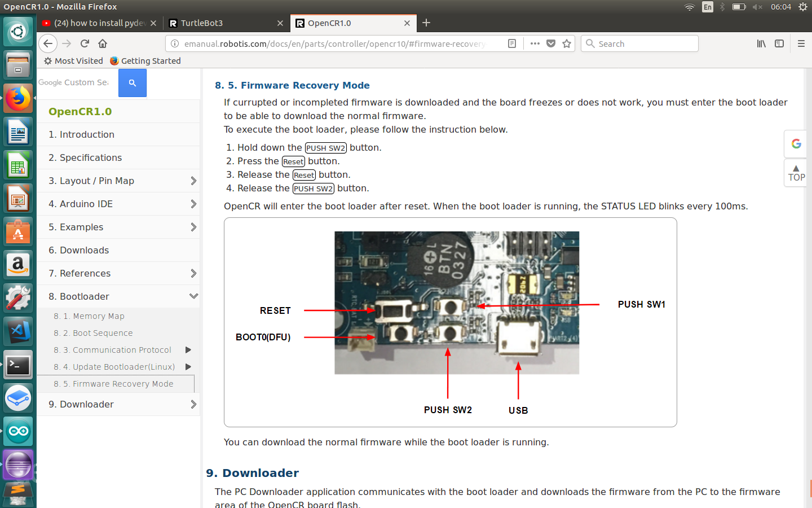Show the Firefox sidebars icon
Image resolution: width=812 pixels, height=508 pixels.
[779, 43]
